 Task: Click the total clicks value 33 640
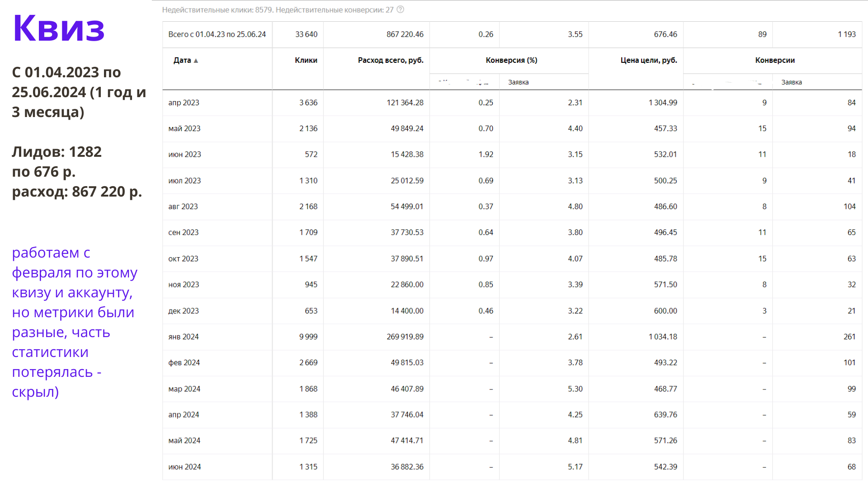(306, 34)
